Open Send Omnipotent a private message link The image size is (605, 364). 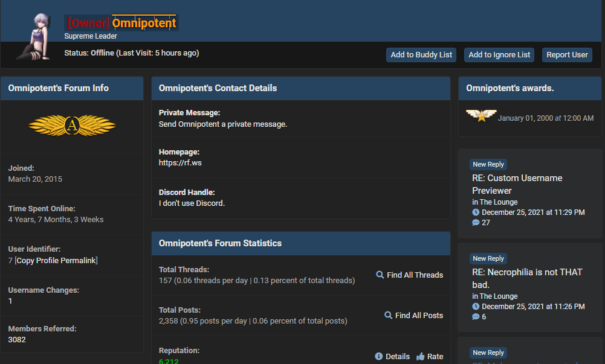(222, 124)
